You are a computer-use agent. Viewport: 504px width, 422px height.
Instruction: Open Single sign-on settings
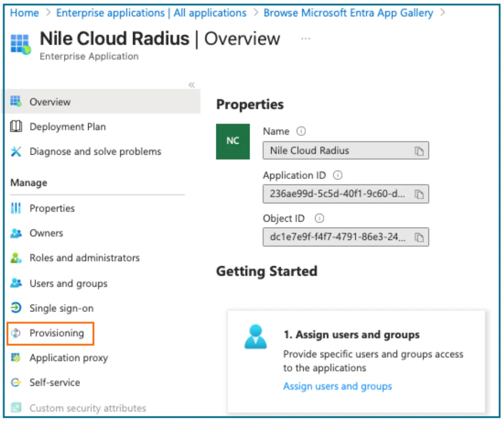[x=61, y=308]
